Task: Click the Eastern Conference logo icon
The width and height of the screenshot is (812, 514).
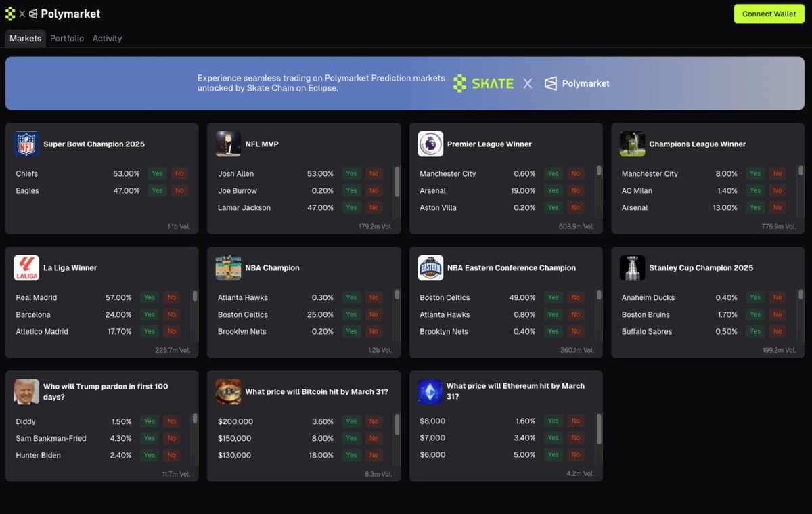Action: 430,267
